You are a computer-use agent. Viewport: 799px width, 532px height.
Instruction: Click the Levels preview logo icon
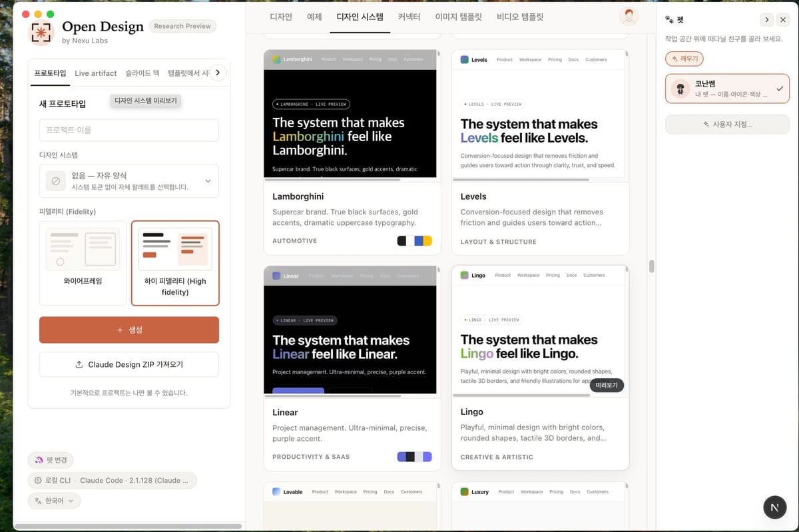pyautogui.click(x=464, y=59)
